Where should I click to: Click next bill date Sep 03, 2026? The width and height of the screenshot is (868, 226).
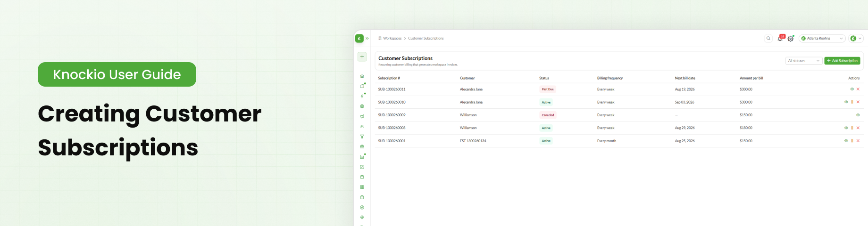click(684, 102)
